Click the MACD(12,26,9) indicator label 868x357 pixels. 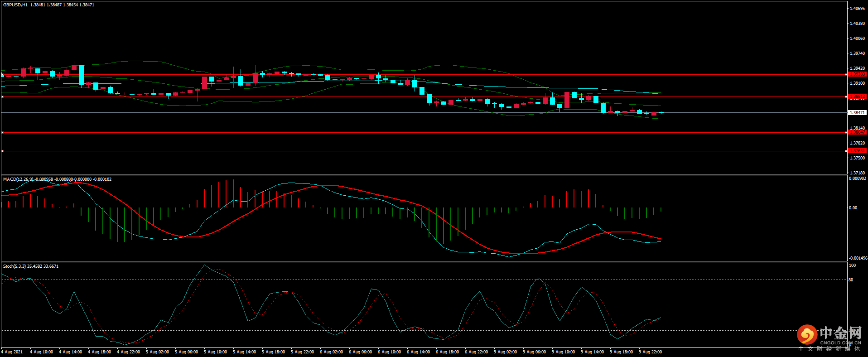coord(18,179)
